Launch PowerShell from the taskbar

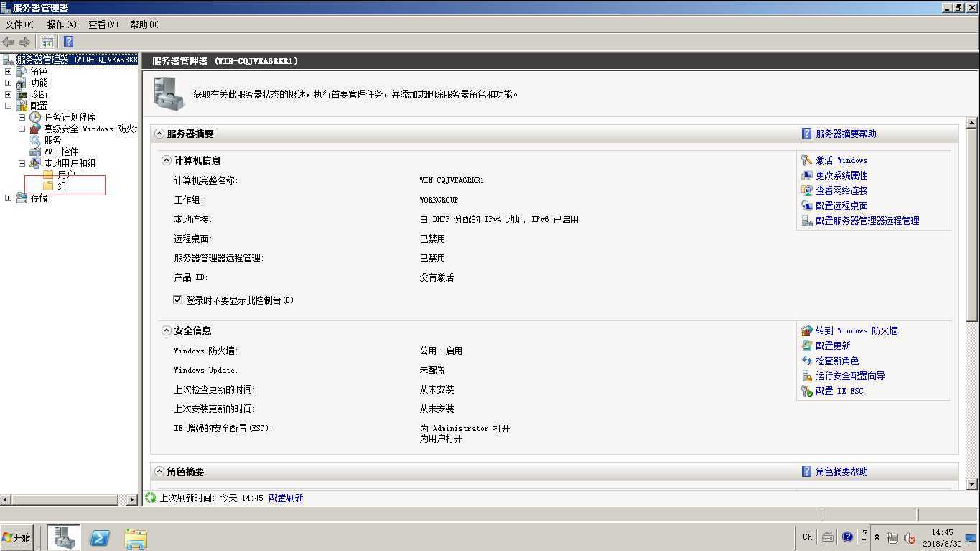99,537
